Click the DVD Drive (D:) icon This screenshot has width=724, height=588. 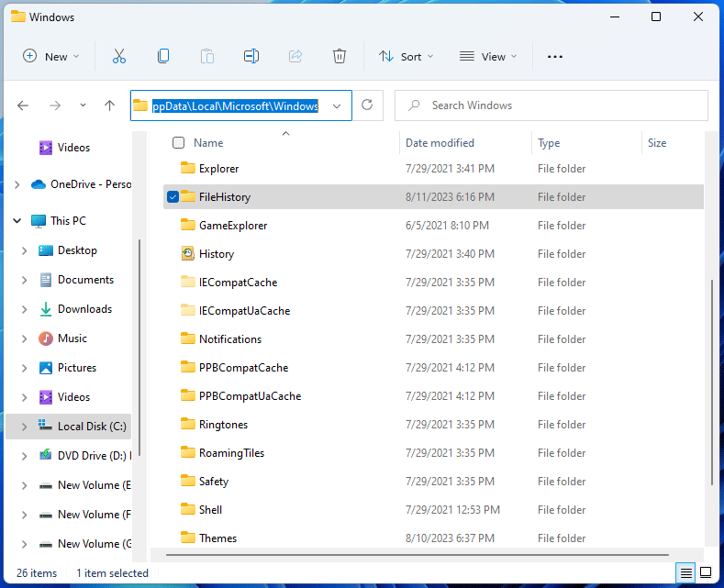[46, 456]
